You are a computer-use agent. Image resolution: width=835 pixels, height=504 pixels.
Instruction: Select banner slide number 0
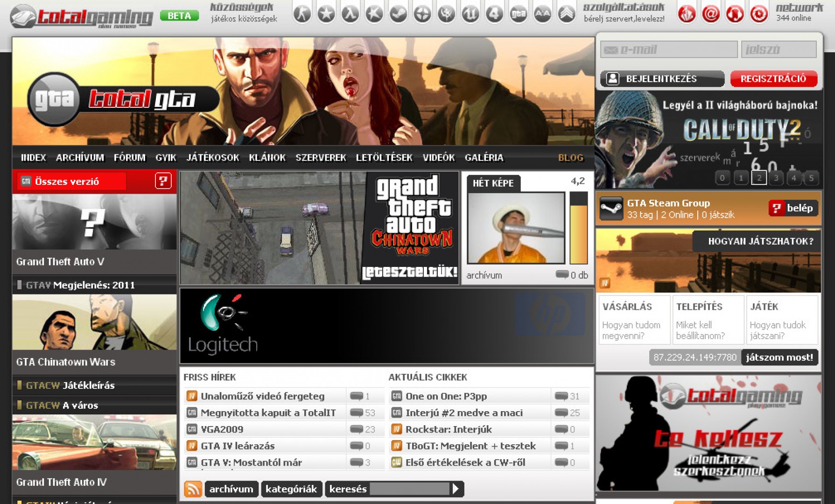coord(723,178)
